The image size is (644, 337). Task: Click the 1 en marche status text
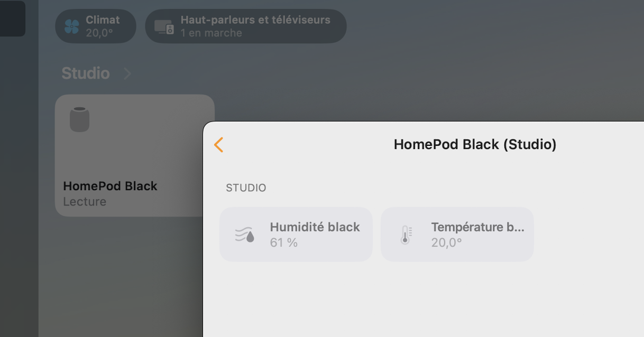pos(211,33)
